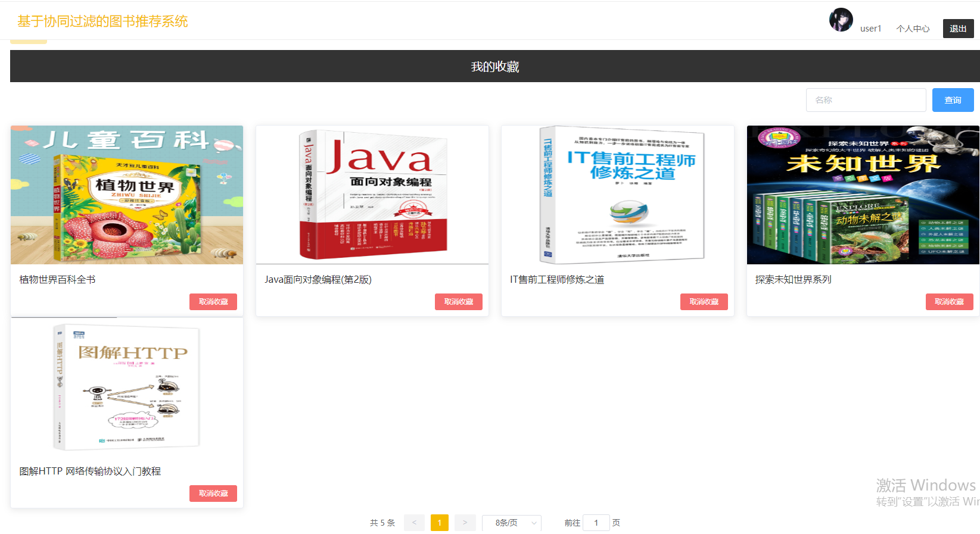
Task: Click the site title 基于协同过滤的图书推荐系统
Action: coord(102,21)
